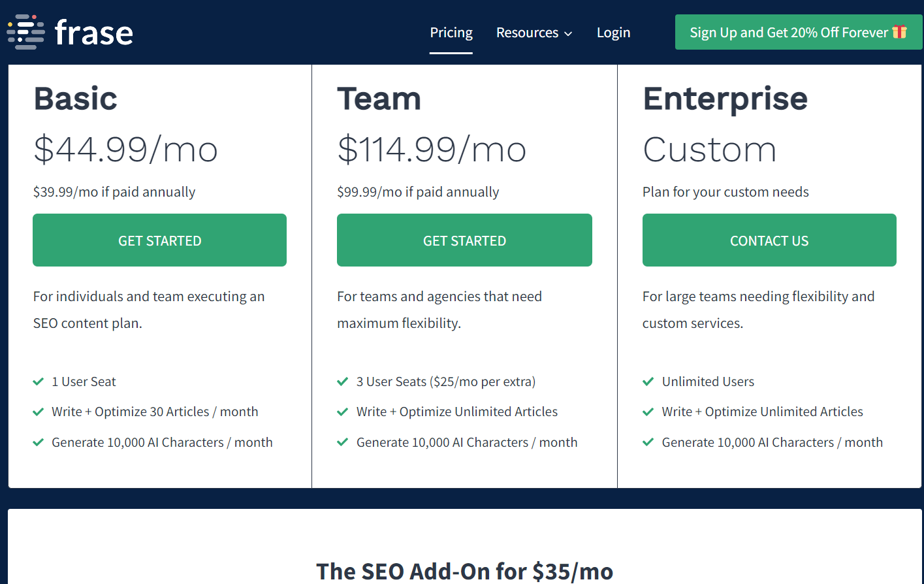Click Get Started under Team plan
This screenshot has width=924, height=584.
pyautogui.click(x=464, y=240)
